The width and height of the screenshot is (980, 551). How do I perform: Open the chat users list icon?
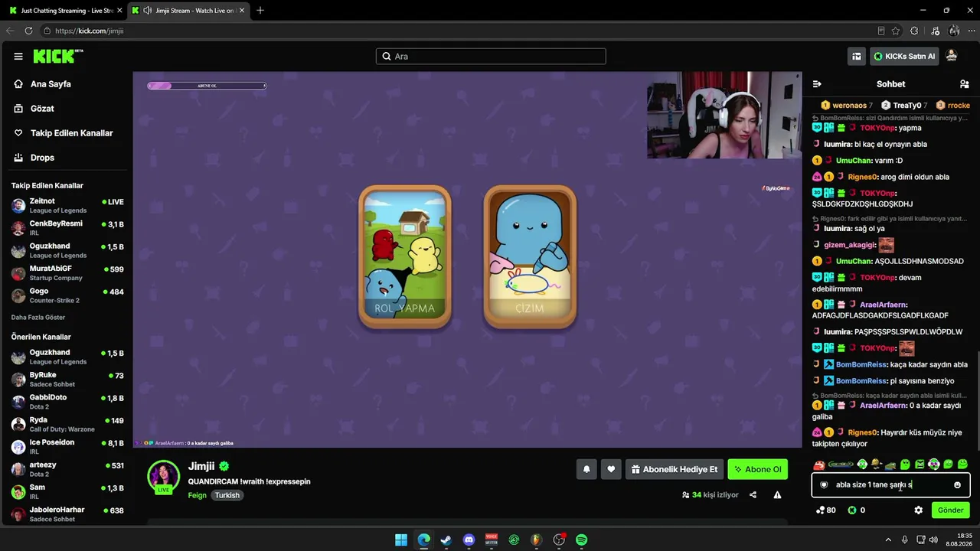[964, 84]
